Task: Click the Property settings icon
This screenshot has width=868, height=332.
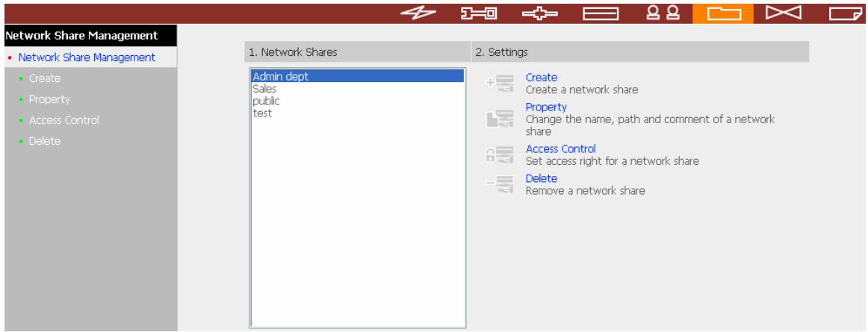Action: [500, 119]
